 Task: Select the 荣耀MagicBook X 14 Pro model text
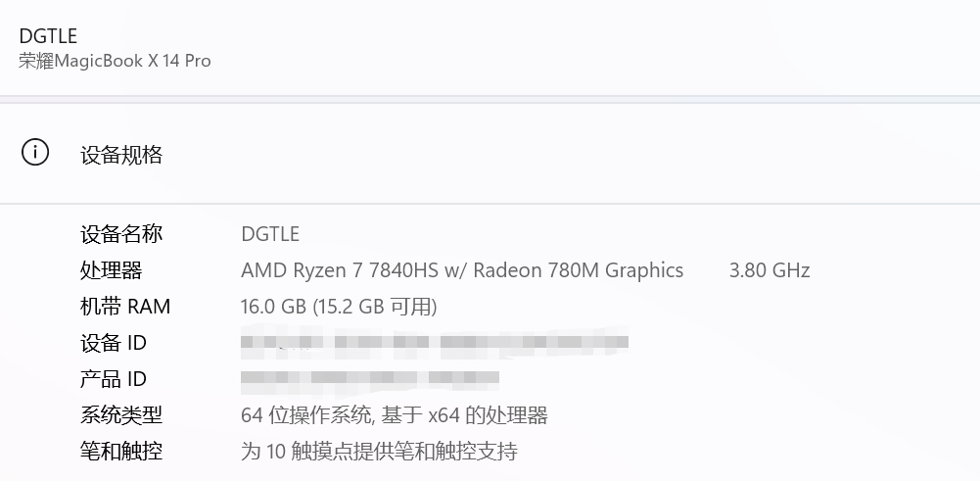115,61
